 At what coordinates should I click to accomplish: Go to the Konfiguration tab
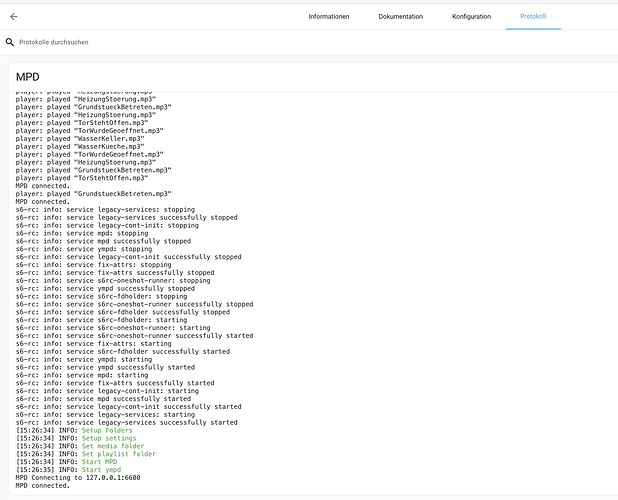tap(471, 17)
